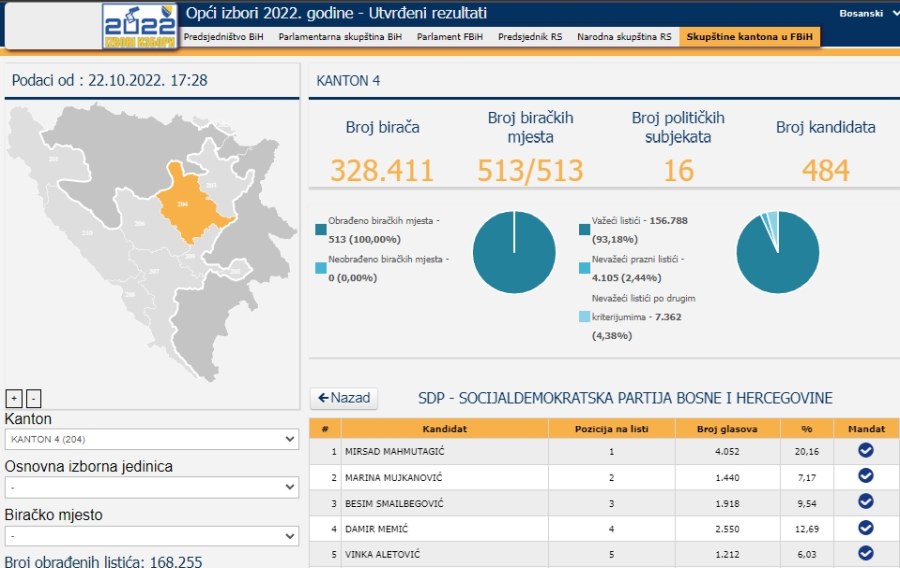Click the dark teal Važeći listići swatch
Screen dimensions: 900x568
(584, 229)
